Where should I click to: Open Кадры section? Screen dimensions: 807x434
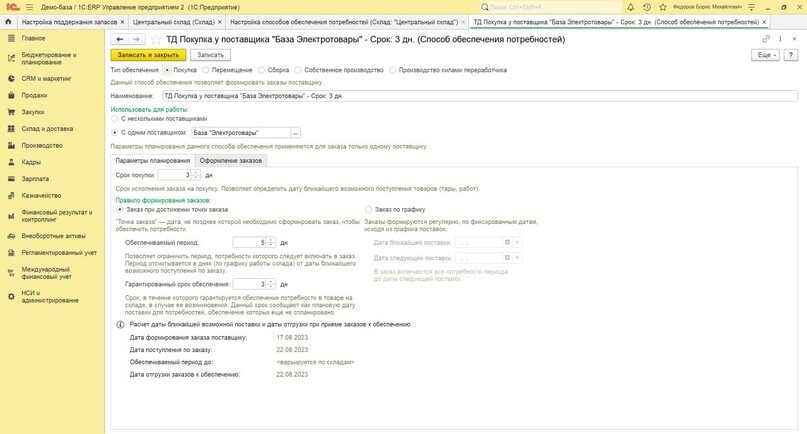point(31,162)
